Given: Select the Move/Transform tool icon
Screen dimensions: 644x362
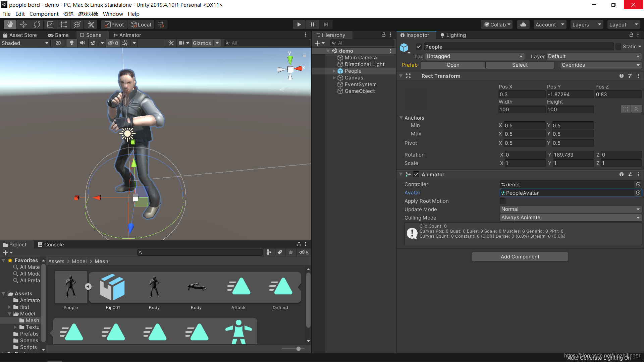Looking at the screenshot, I should [x=22, y=24].
